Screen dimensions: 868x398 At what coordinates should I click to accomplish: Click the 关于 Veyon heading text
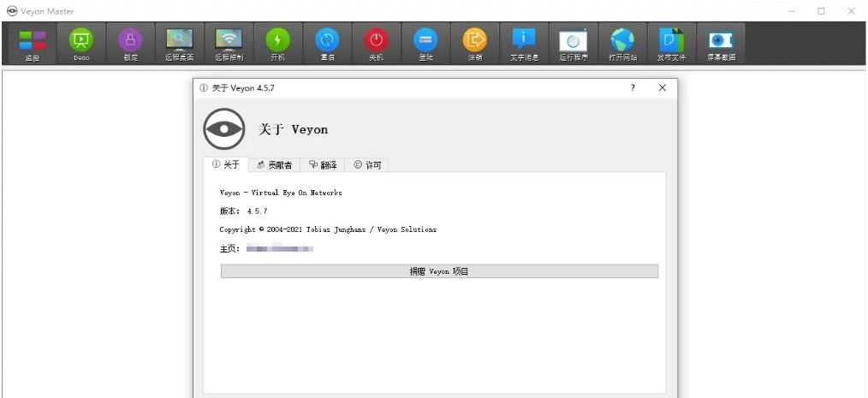point(294,129)
